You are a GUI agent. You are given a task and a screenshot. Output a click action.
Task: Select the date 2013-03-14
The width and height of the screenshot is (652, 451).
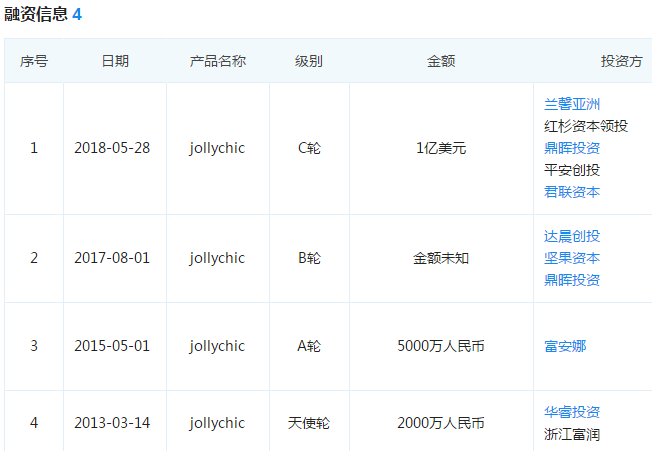pos(112,423)
